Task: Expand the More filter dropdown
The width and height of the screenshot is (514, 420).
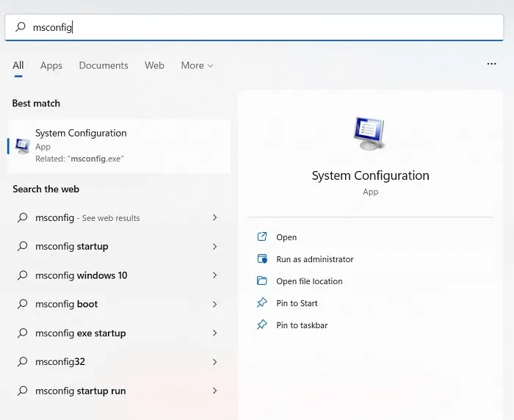Action: click(197, 65)
